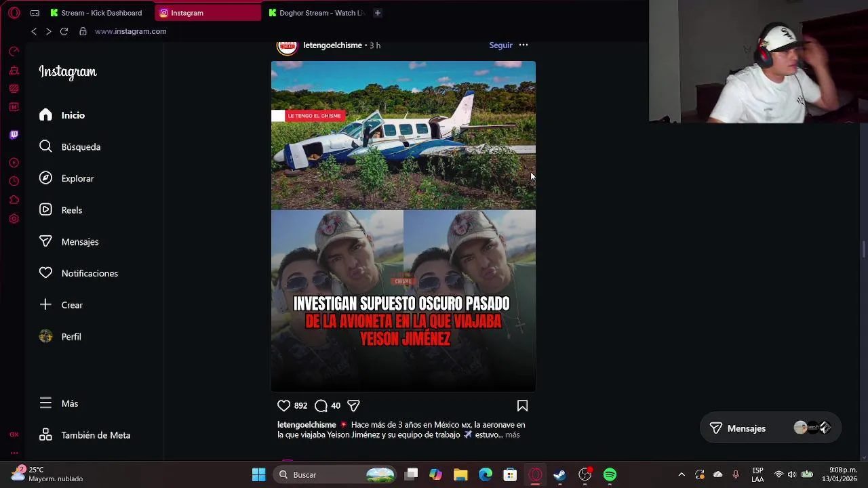Open Extensions cube icon in sidebar
This screenshot has width=868, height=488.
tap(14, 200)
